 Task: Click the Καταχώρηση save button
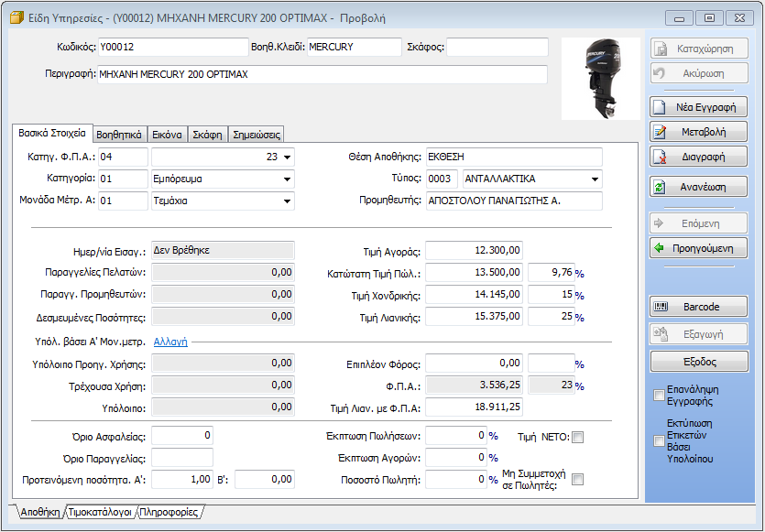pyautogui.click(x=699, y=49)
